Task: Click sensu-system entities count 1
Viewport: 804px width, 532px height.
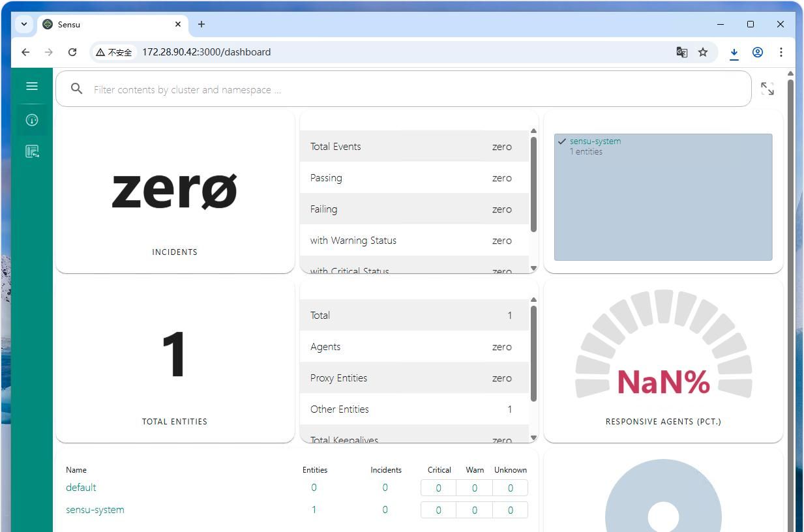Action: [x=314, y=510]
